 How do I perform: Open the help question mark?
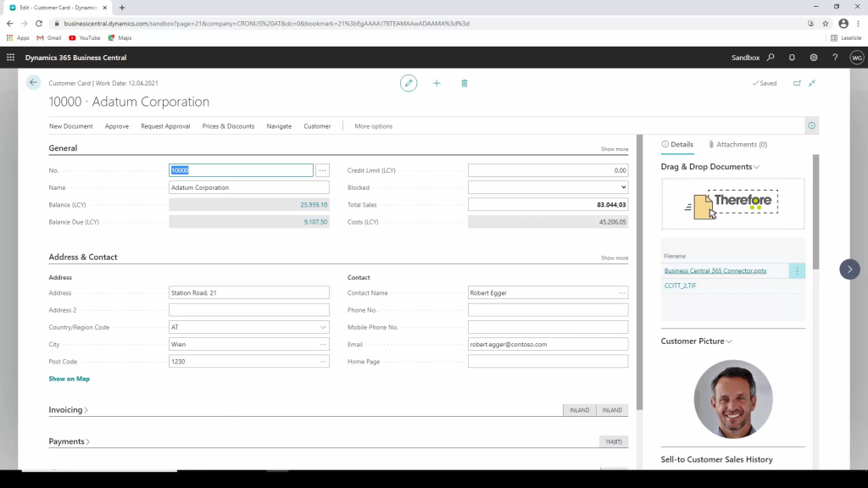tap(835, 58)
